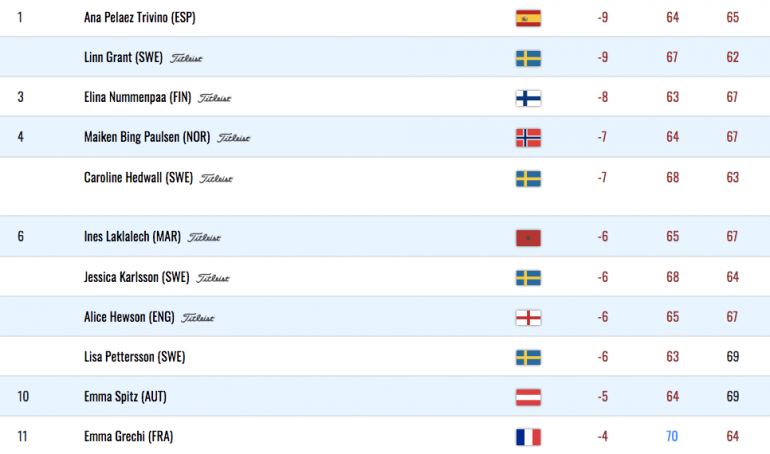Click Titleist logo next to Linn Grant

(x=186, y=58)
